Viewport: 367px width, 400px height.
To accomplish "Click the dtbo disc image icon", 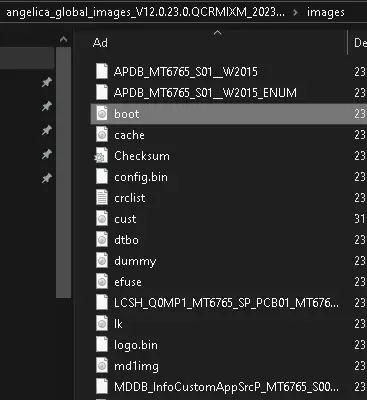I will (102, 240).
